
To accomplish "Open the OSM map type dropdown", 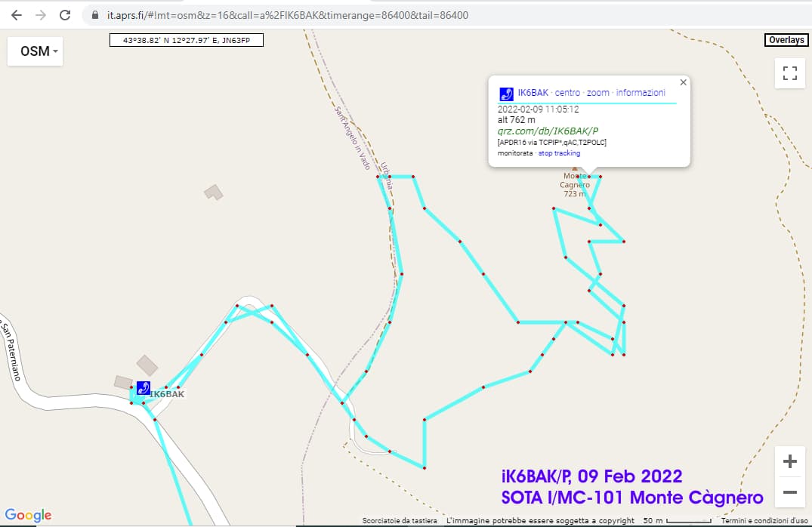I will coord(34,51).
